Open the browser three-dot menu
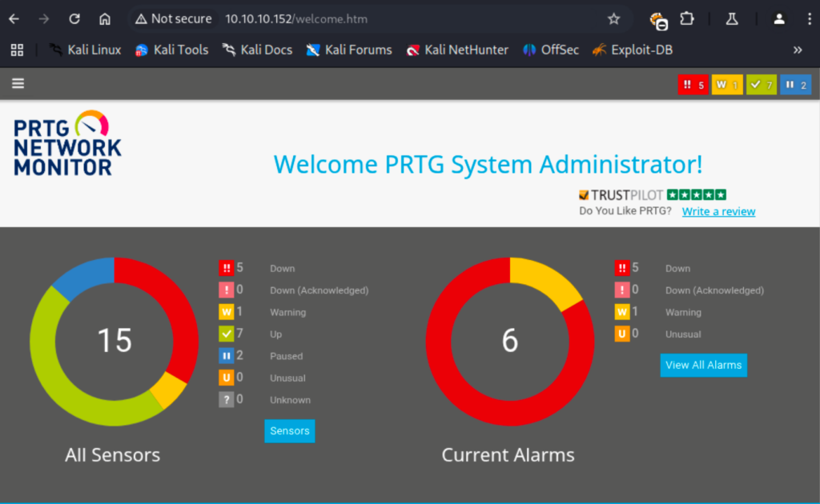 point(809,19)
